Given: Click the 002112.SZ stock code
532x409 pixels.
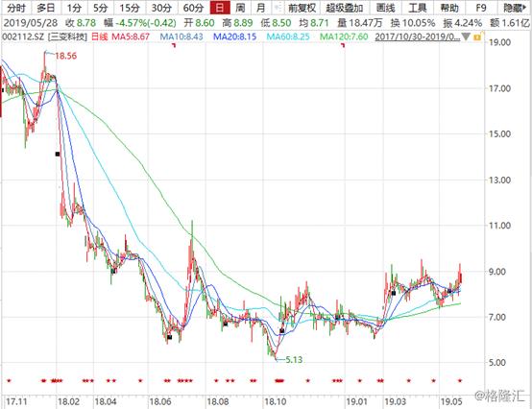Looking at the screenshot, I should 23,36.
